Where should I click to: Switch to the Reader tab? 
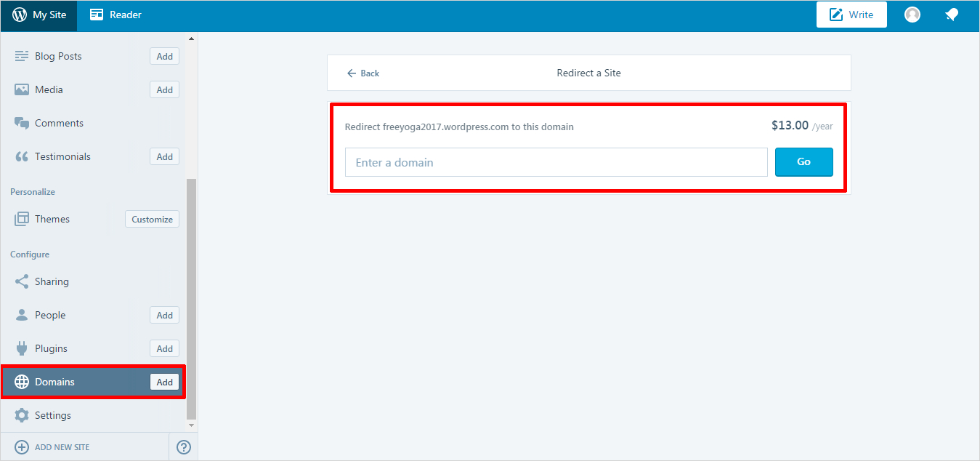pyautogui.click(x=116, y=15)
